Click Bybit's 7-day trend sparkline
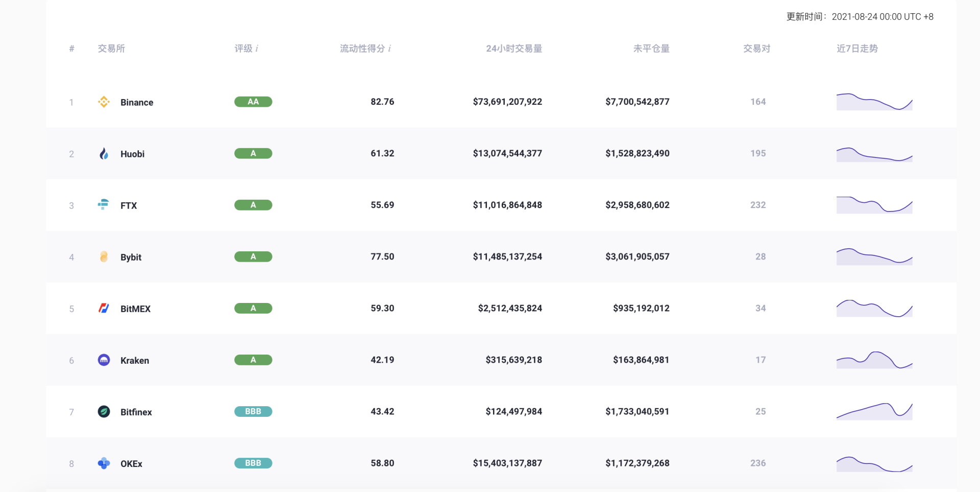980x492 pixels. coord(874,256)
